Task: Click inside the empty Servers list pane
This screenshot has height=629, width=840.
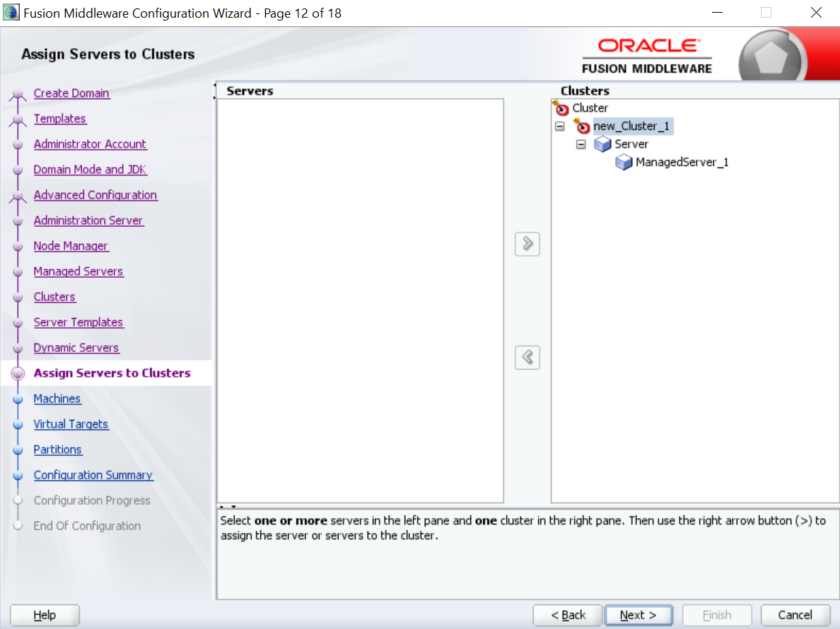Action: pos(360,300)
